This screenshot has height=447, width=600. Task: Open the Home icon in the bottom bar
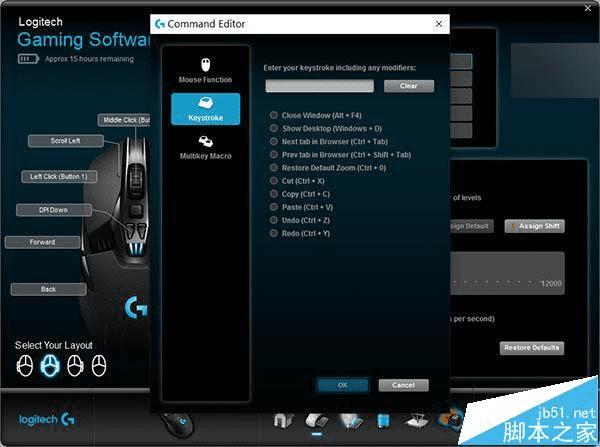coord(284,421)
